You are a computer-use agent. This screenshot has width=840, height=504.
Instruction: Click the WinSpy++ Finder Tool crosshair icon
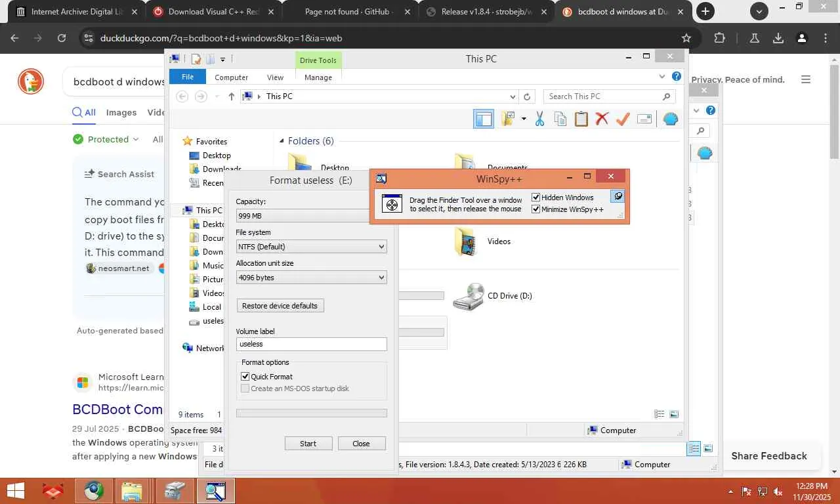click(x=392, y=204)
